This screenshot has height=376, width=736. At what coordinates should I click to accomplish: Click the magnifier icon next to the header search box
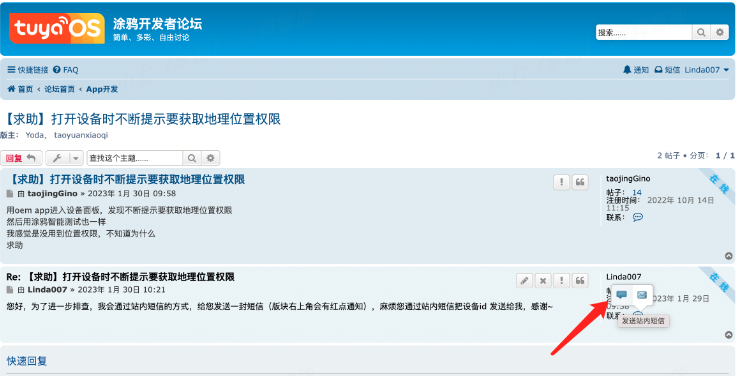click(x=701, y=32)
